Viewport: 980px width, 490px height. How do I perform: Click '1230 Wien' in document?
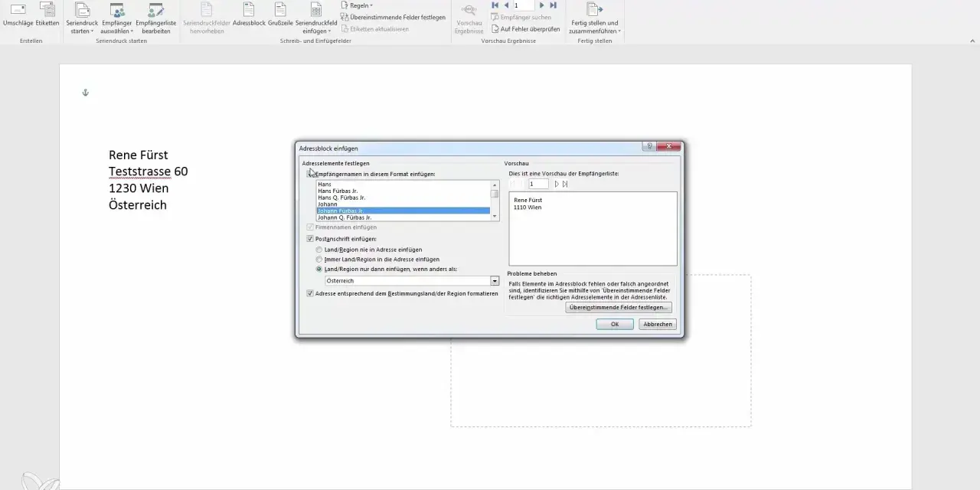(139, 188)
